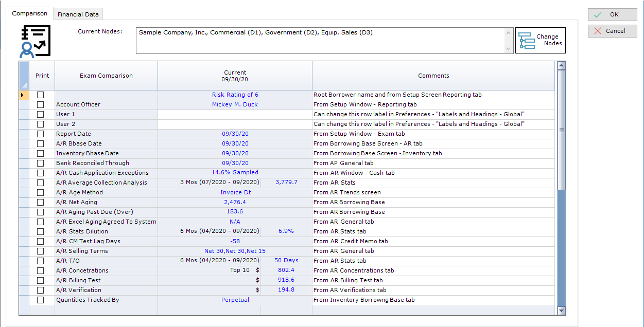This screenshot has height=327, width=644.
Task: Open Risk Rating of 6 link
Action: pyautogui.click(x=235, y=95)
